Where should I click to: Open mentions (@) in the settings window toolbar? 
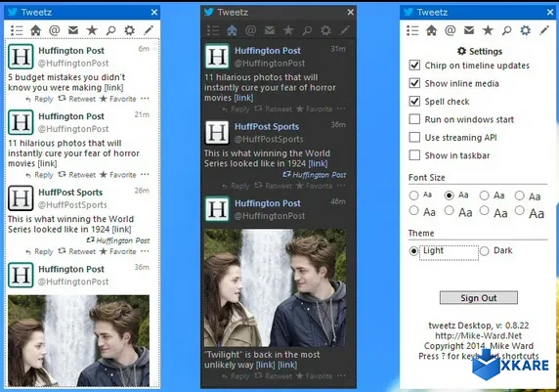(450, 30)
